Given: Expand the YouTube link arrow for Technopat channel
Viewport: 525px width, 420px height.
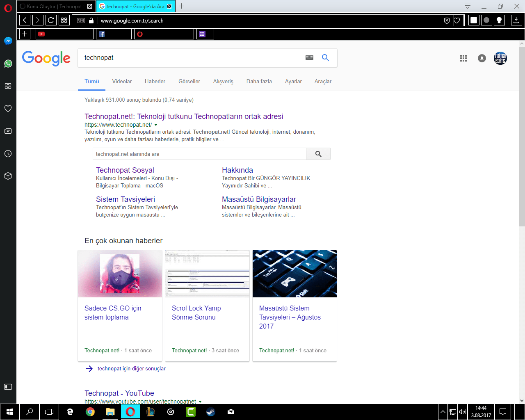Looking at the screenshot, I should pyautogui.click(x=200, y=402).
